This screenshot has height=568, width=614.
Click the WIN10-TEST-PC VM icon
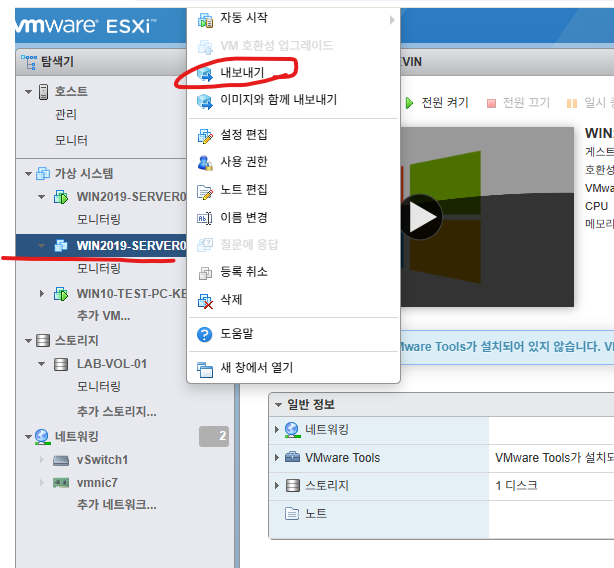pyautogui.click(x=61, y=294)
